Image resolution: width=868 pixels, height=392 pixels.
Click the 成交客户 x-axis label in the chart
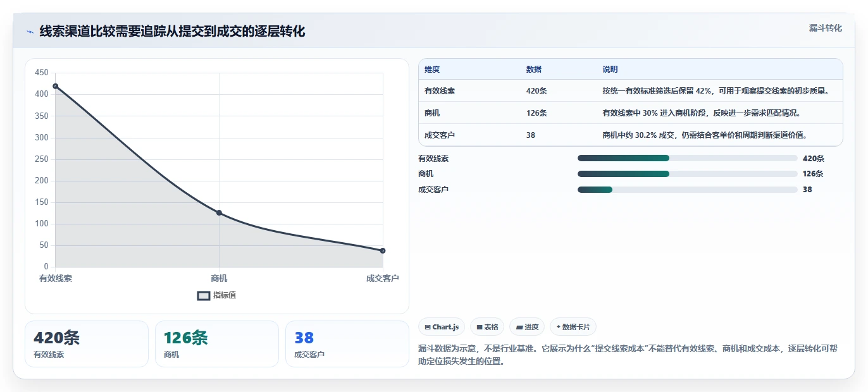click(383, 278)
